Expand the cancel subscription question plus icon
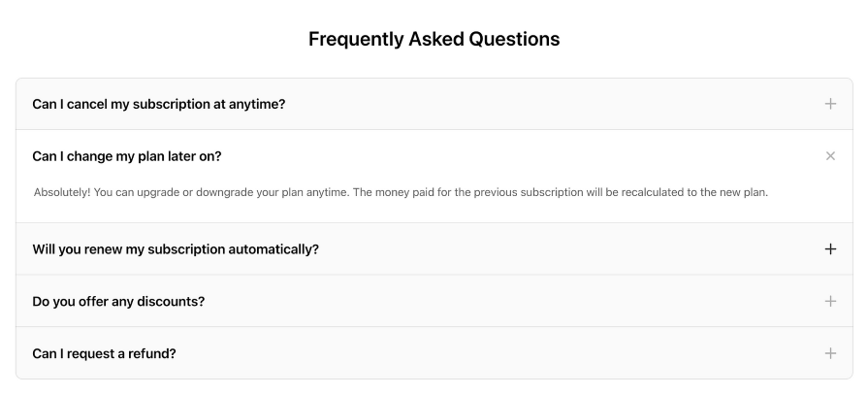Viewport: 868px width, 395px height. tap(830, 104)
